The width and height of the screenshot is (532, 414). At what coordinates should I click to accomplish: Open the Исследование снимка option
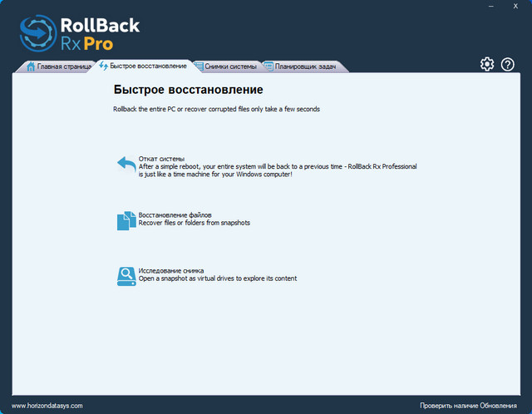pyautogui.click(x=170, y=270)
